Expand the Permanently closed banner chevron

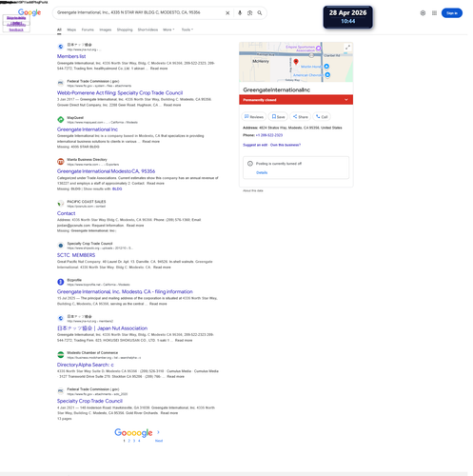(346, 100)
